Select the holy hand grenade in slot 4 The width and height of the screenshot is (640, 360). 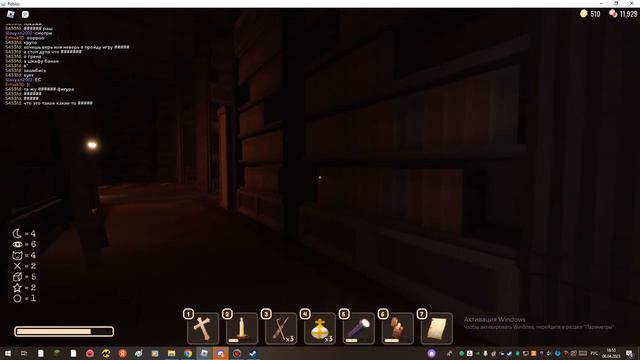320,329
